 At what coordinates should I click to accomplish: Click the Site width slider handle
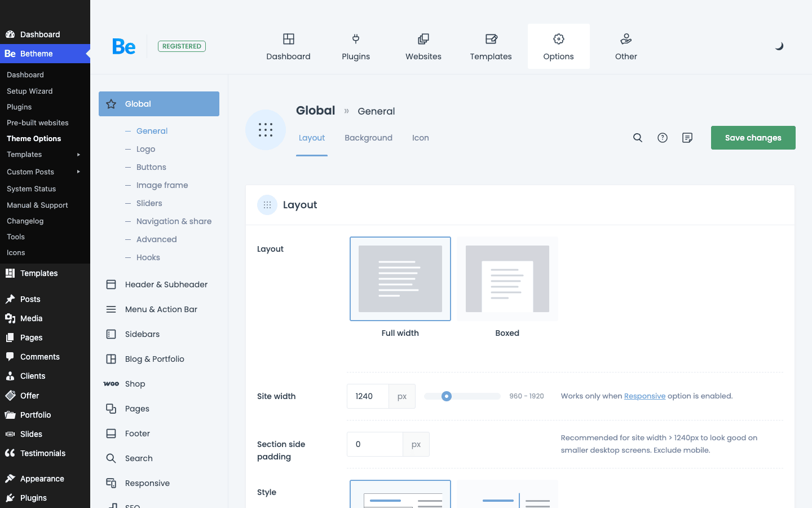(x=447, y=396)
